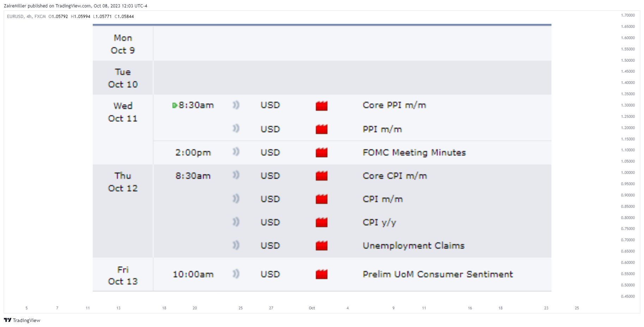
Task: Open the CPI m/m event
Action: coord(383,199)
